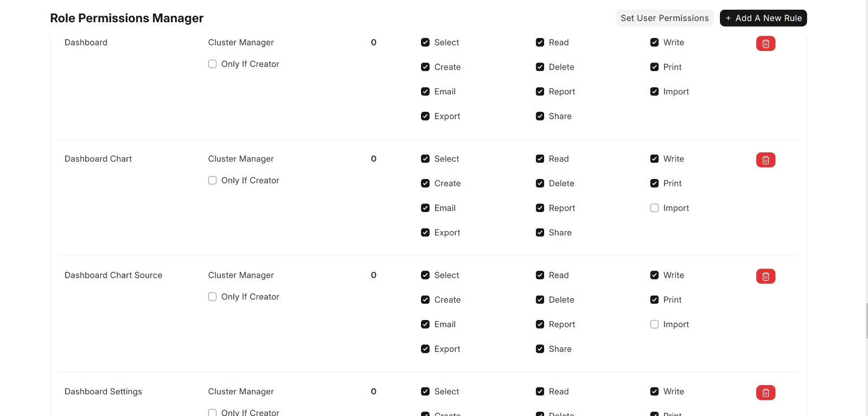Uncheck Delete for Dashboard Chart Source
868x416 pixels.
point(540,300)
